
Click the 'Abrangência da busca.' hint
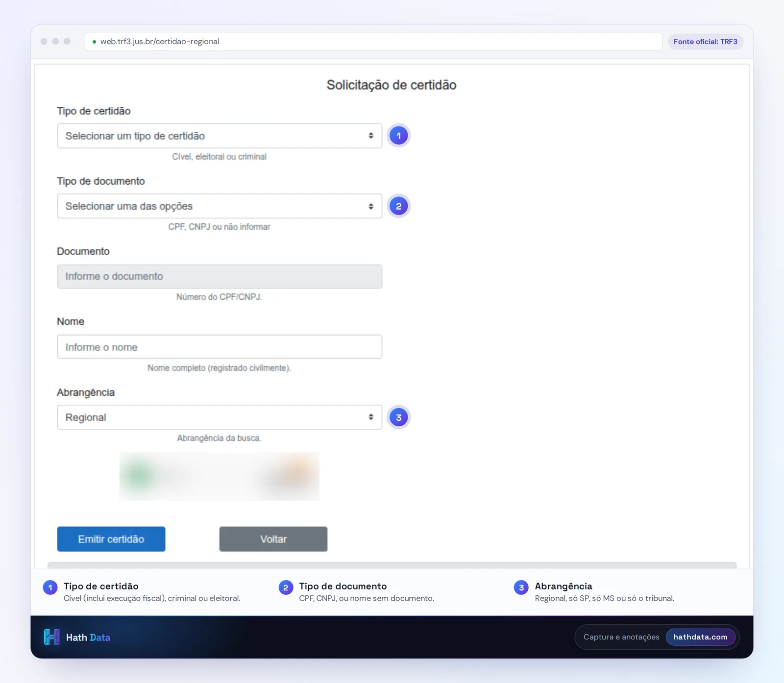[220, 438]
